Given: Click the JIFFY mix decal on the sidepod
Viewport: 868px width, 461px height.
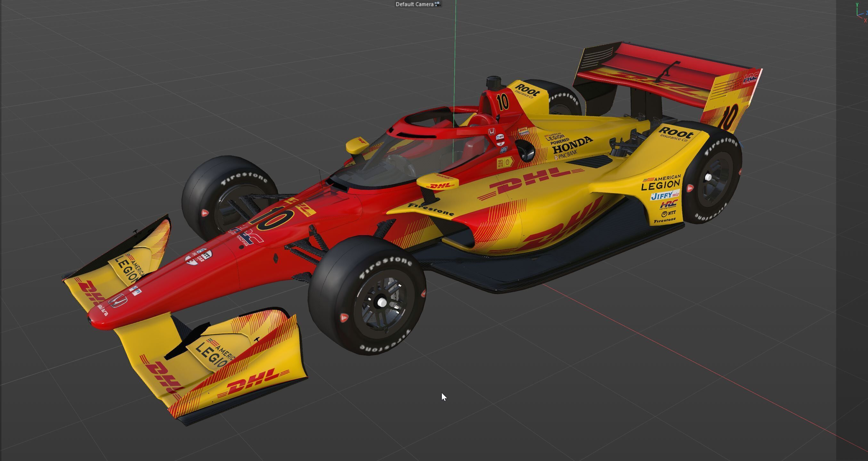Looking at the screenshot, I should [665, 195].
